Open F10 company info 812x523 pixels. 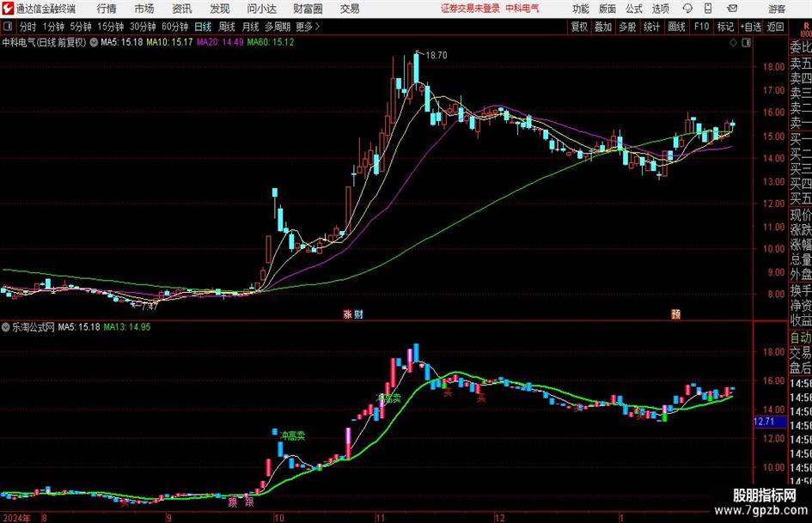coord(702,27)
